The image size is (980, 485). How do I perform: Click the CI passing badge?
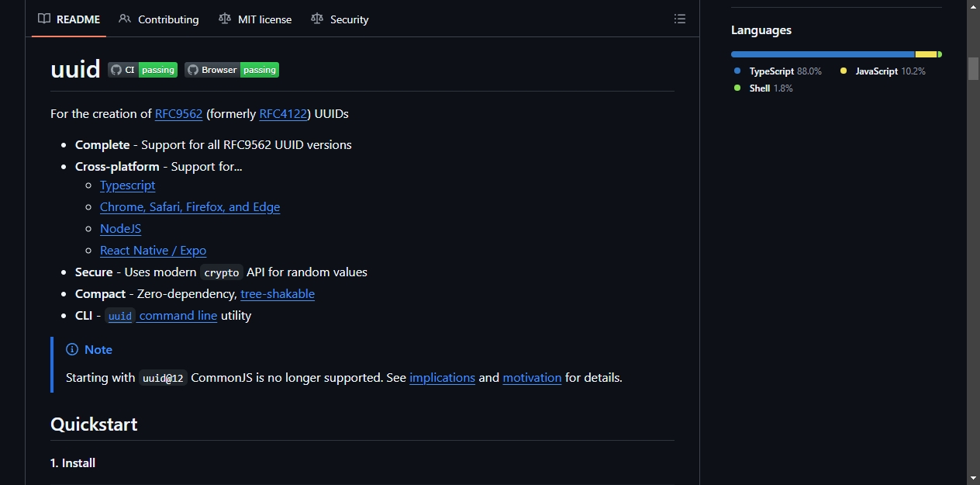[x=143, y=70]
